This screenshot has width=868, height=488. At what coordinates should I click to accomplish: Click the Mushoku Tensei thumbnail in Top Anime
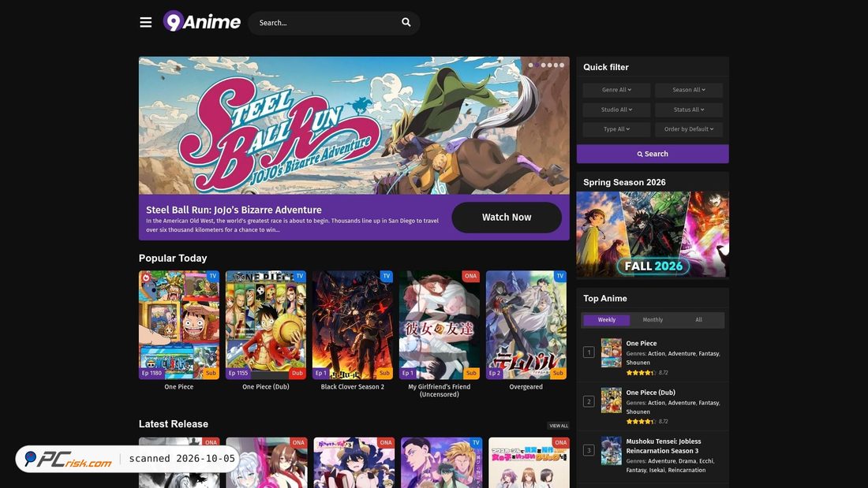coord(611,450)
